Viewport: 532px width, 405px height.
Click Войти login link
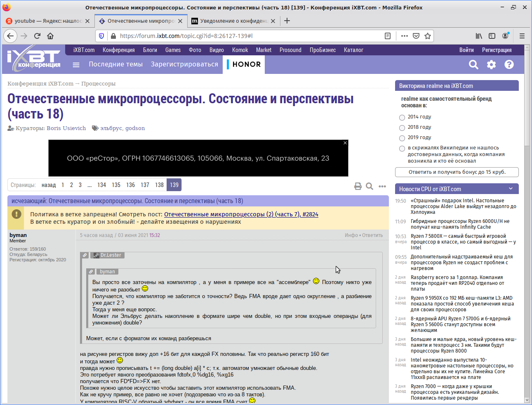pyautogui.click(x=466, y=50)
